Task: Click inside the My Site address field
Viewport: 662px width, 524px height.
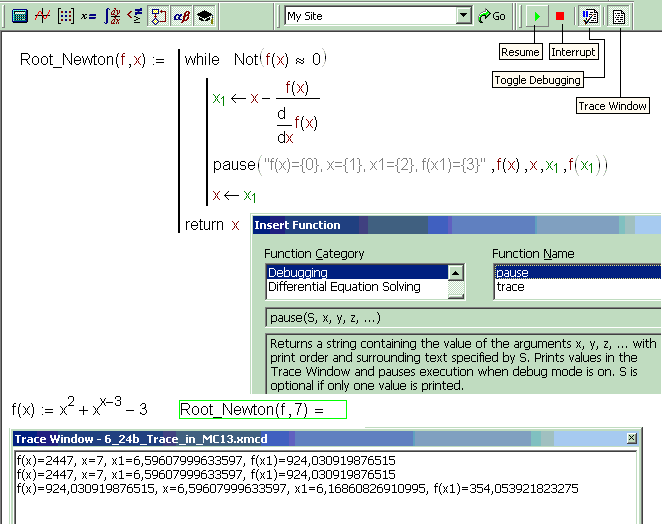Action: 371,16
